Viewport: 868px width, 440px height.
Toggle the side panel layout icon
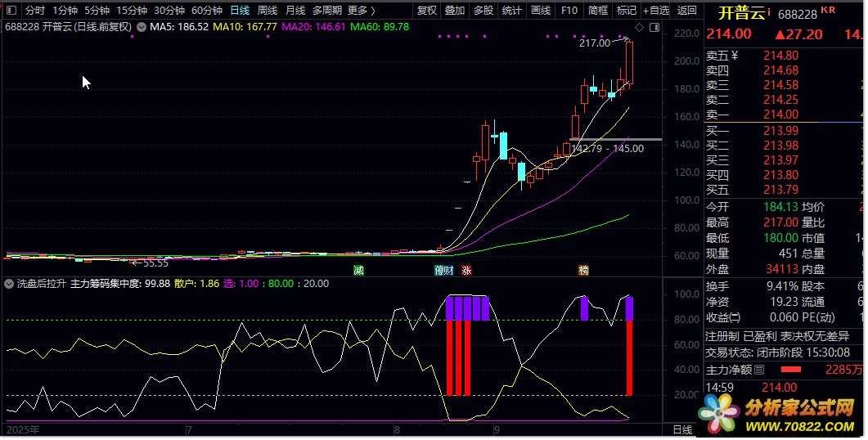(x=654, y=27)
